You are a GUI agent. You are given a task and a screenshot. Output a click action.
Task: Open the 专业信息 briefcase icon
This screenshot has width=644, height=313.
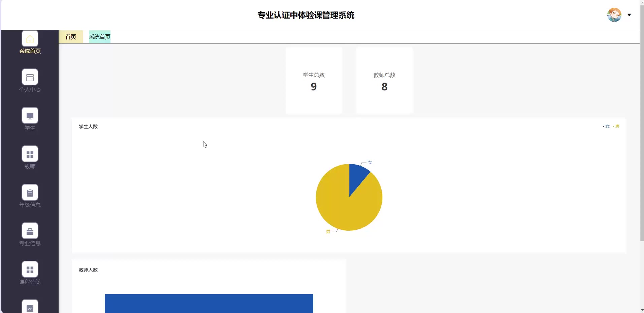[30, 231]
